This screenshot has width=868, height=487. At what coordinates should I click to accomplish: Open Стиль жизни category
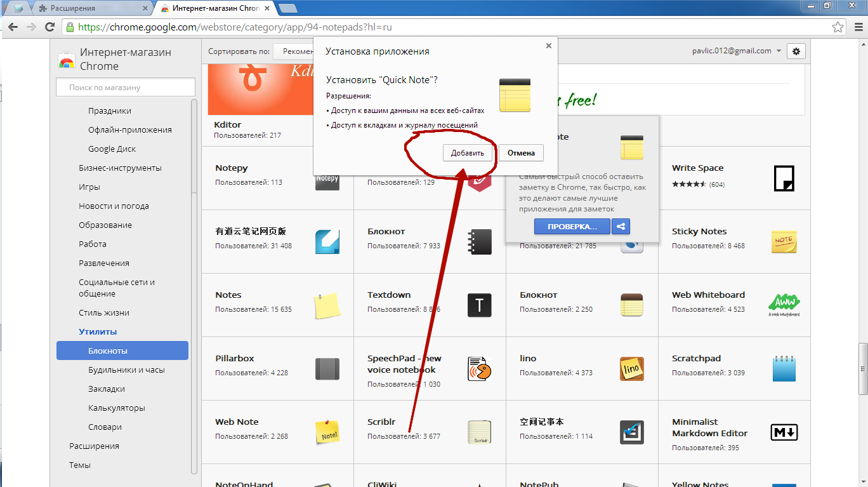tap(104, 312)
